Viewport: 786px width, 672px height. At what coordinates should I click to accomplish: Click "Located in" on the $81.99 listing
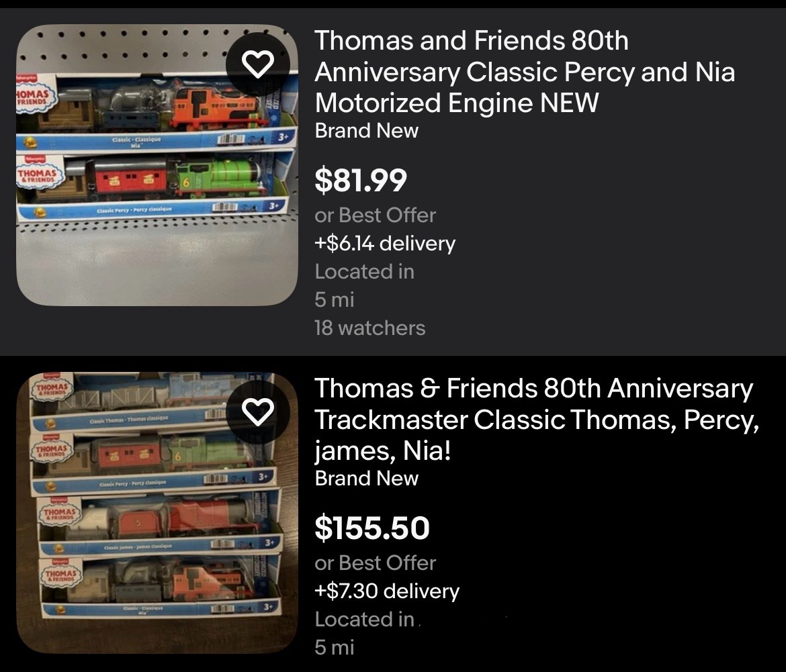click(x=364, y=271)
